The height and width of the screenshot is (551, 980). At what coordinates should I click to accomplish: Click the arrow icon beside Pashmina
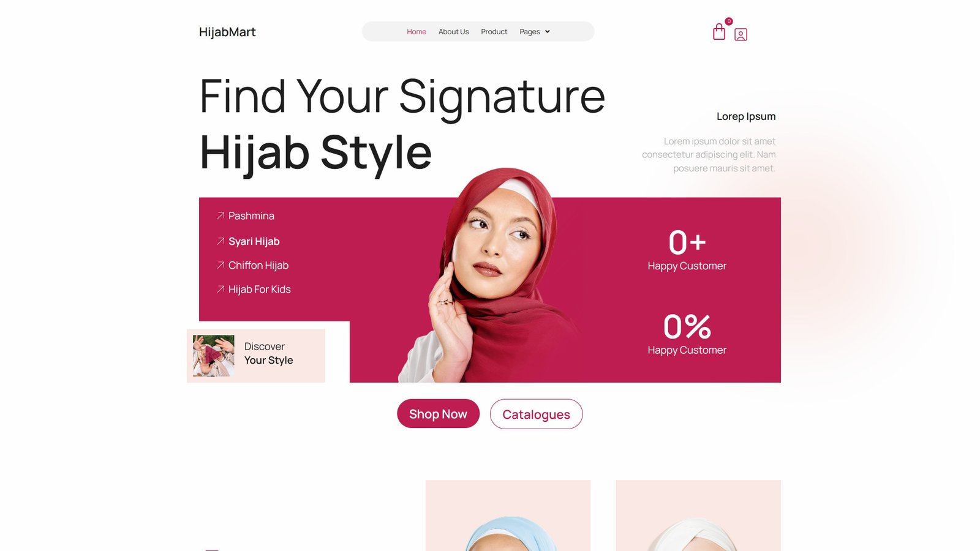(221, 216)
